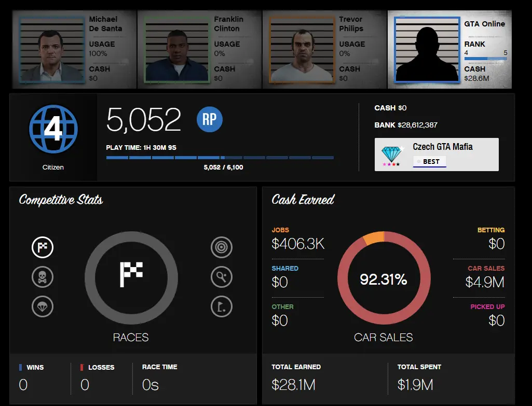
Task: Open Michael De Santa character card
Action: click(75, 49)
